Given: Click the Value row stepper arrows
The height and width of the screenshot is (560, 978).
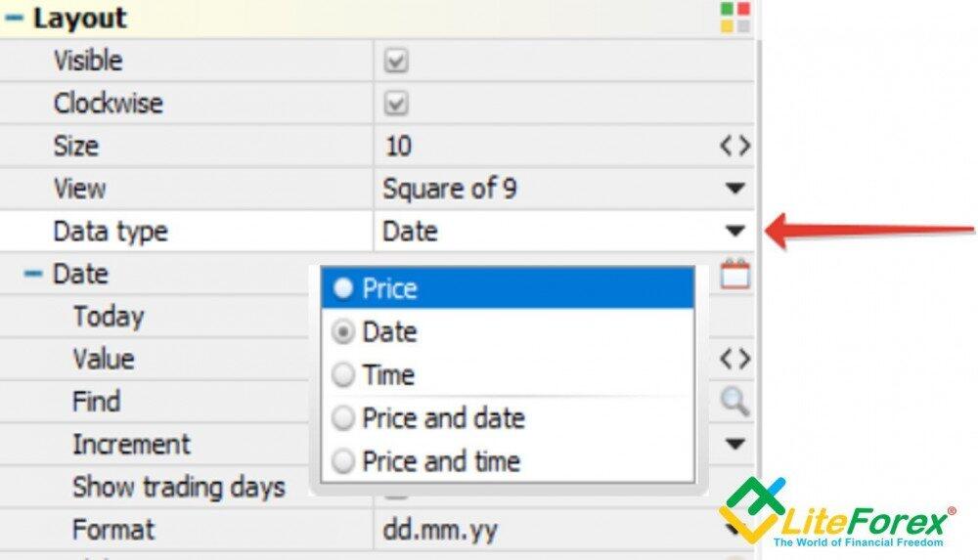Looking at the screenshot, I should (x=734, y=359).
